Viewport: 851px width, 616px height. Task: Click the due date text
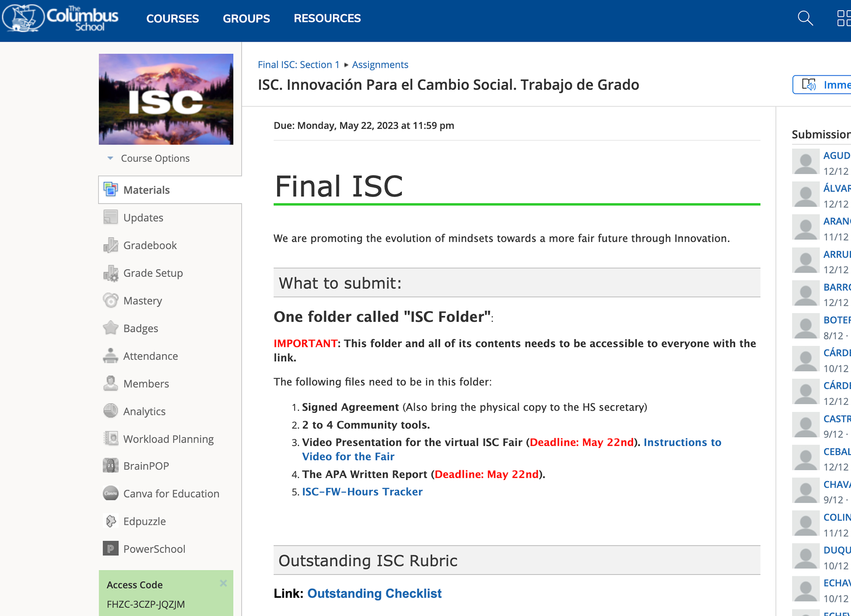363,125
